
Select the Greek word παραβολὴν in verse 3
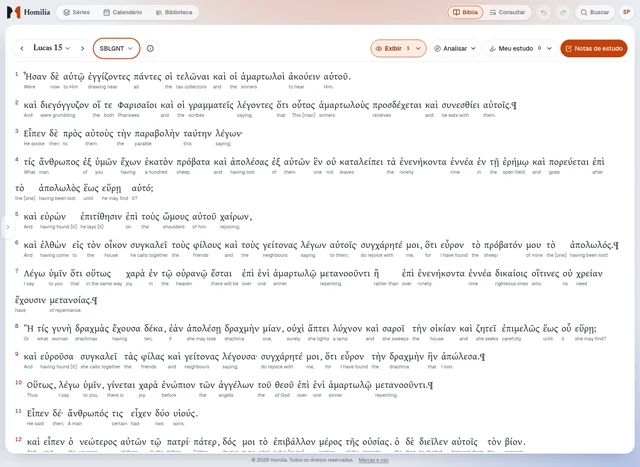[x=157, y=133]
